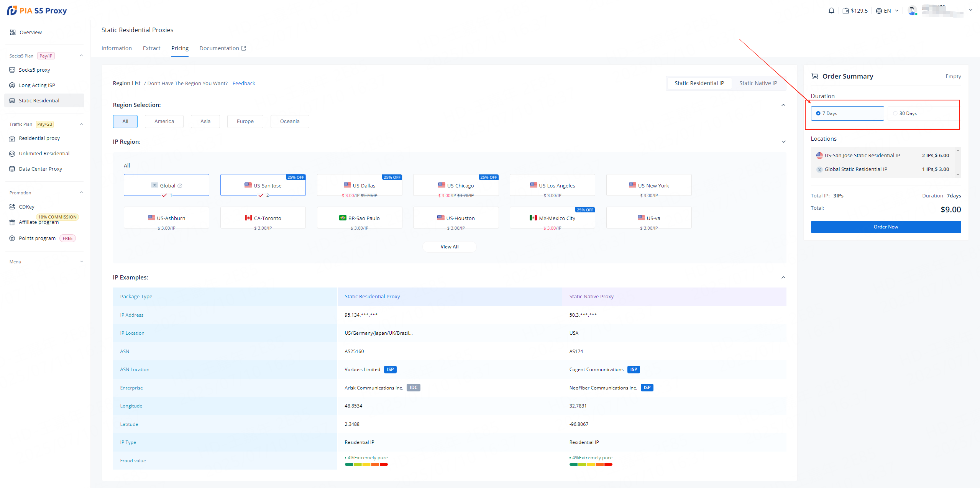Select the US-Dallas region card

tap(359, 186)
